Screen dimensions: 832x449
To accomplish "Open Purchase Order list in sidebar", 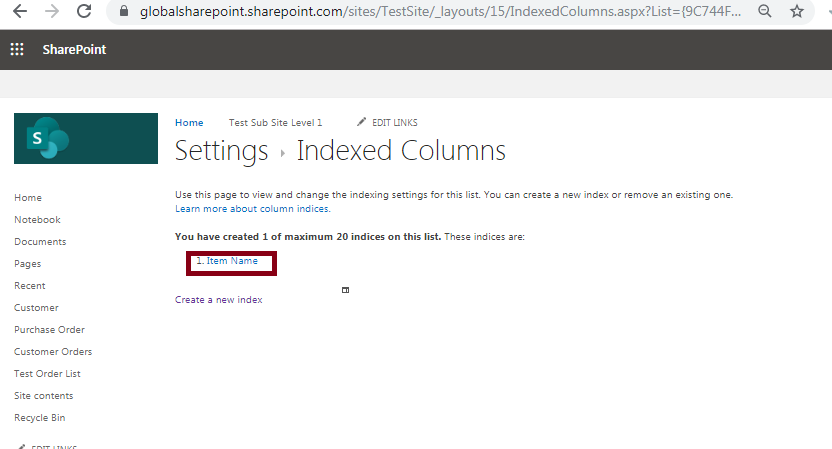I will click(49, 330).
